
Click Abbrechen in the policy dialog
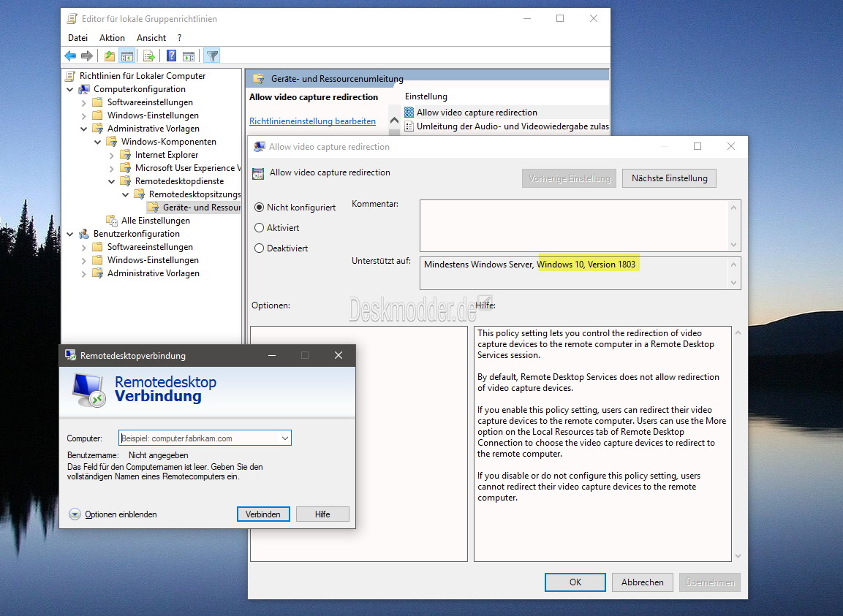[643, 582]
